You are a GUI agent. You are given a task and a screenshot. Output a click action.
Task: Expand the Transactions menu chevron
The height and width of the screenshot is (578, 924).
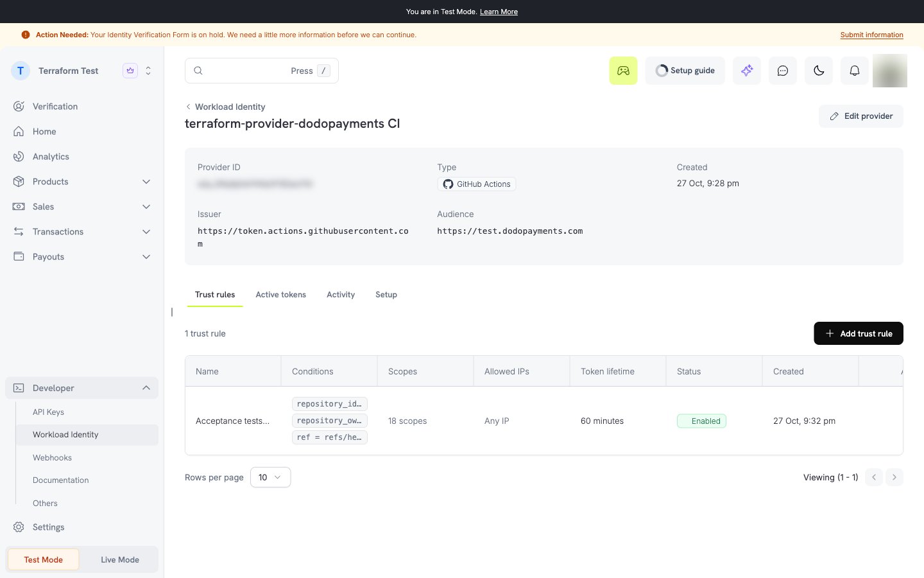tap(146, 232)
